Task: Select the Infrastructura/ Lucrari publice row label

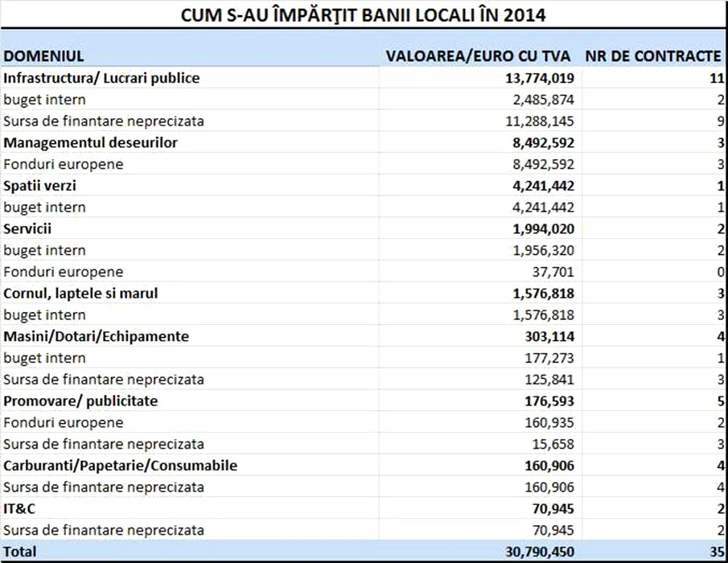Action: tap(101, 78)
